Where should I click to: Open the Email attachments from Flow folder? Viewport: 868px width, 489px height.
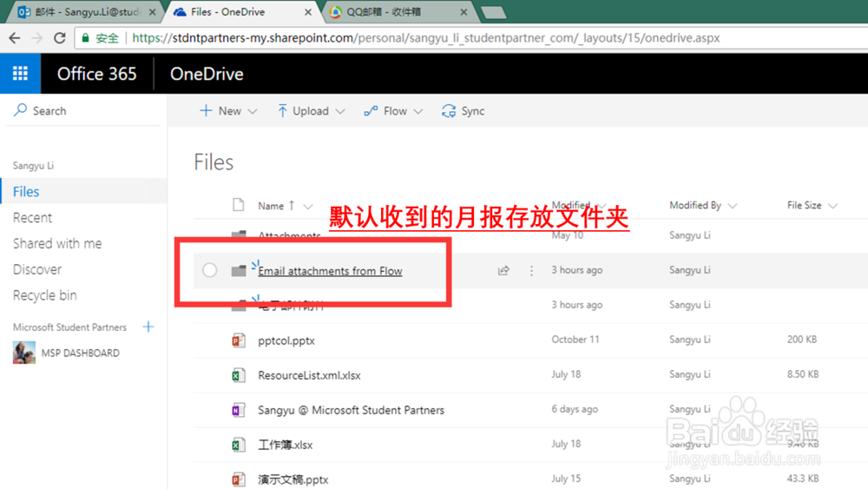click(x=330, y=271)
